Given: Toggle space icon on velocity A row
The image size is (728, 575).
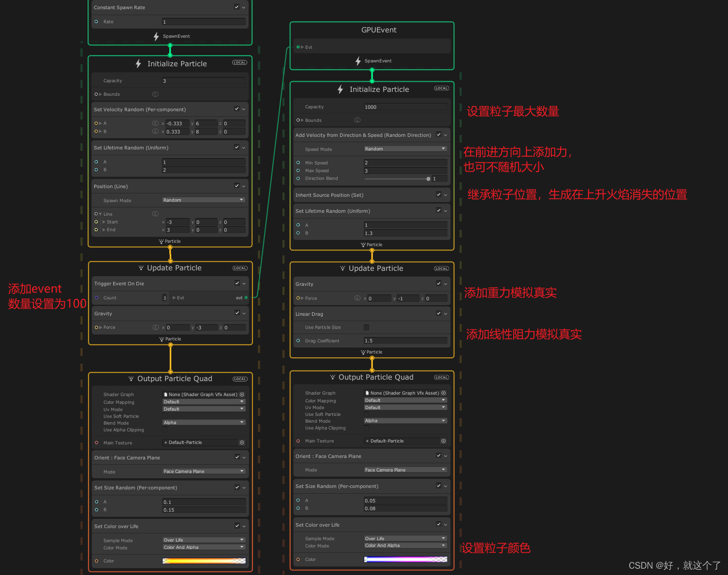Looking at the screenshot, I should click(155, 123).
